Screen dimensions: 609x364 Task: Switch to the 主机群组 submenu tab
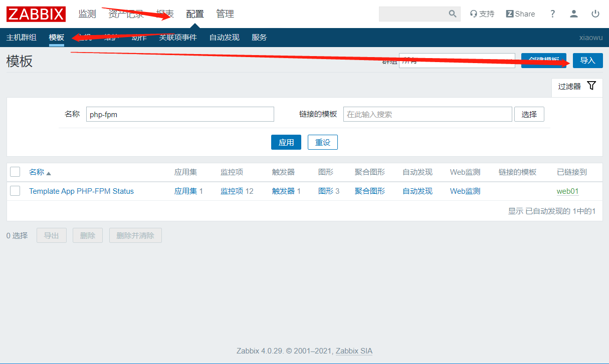point(21,38)
